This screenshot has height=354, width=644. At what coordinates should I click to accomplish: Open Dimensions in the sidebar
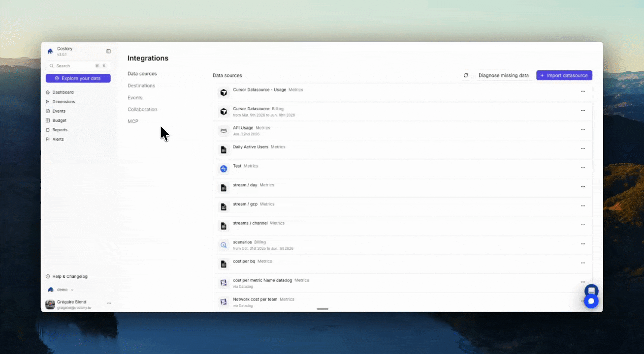64,102
